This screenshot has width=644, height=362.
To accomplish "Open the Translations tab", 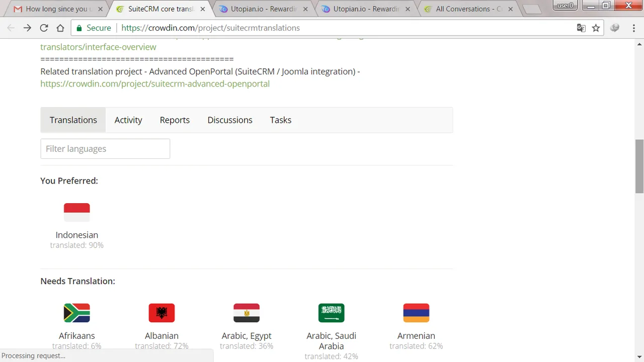I will [x=73, y=120].
